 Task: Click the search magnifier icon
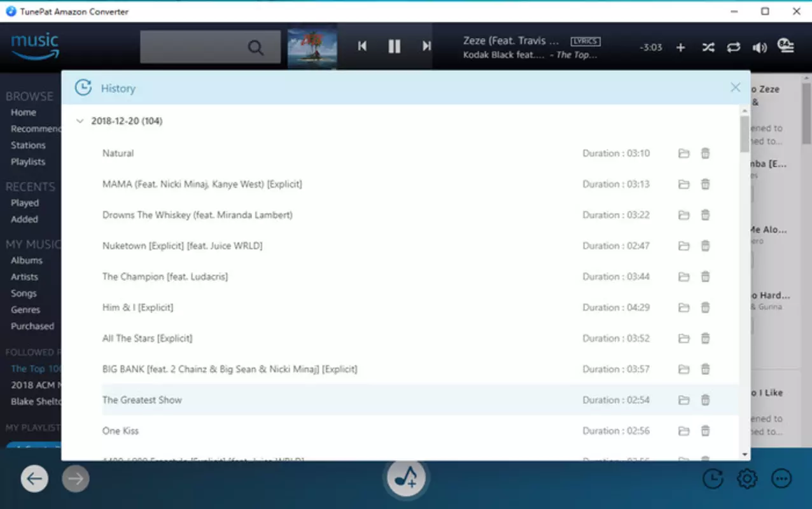click(x=256, y=48)
